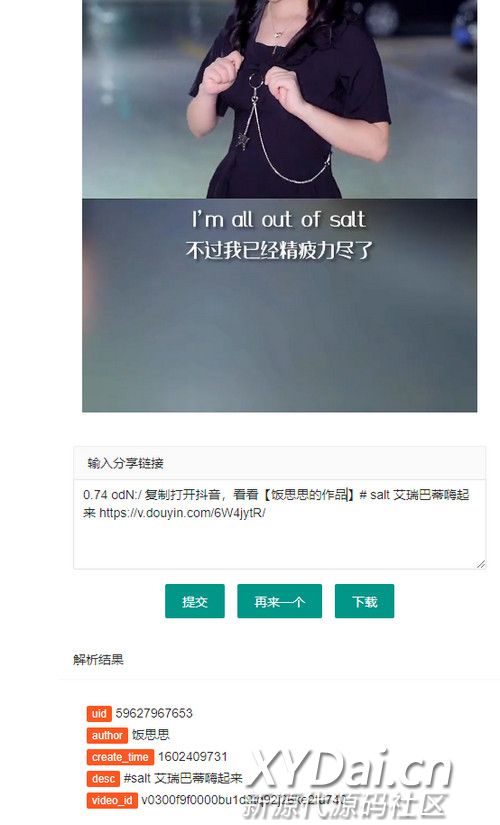Click the v.douyin.com URL in the text area
The width and height of the screenshot is (500, 825).
[x=182, y=513]
